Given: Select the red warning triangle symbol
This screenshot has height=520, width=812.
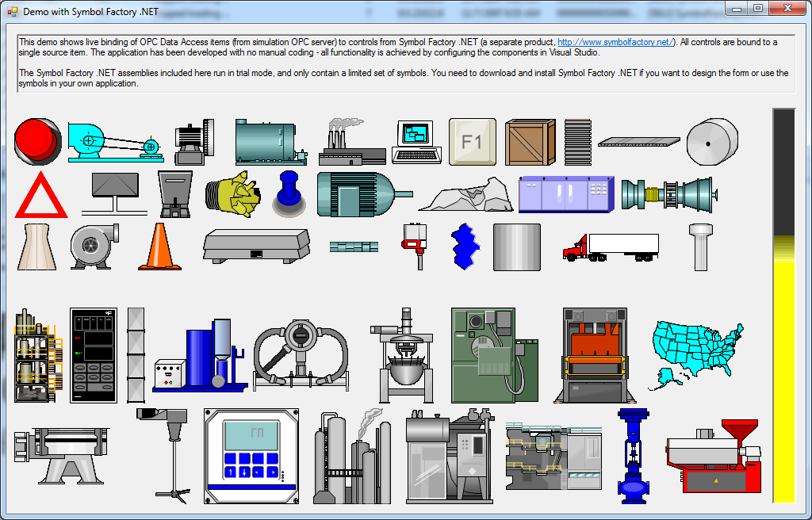Looking at the screenshot, I should [x=41, y=197].
